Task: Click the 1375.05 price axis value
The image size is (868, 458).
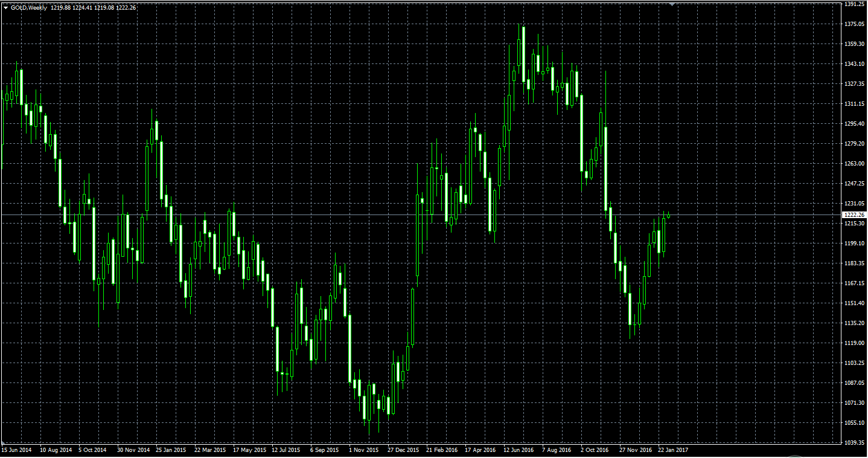Action: coord(854,24)
